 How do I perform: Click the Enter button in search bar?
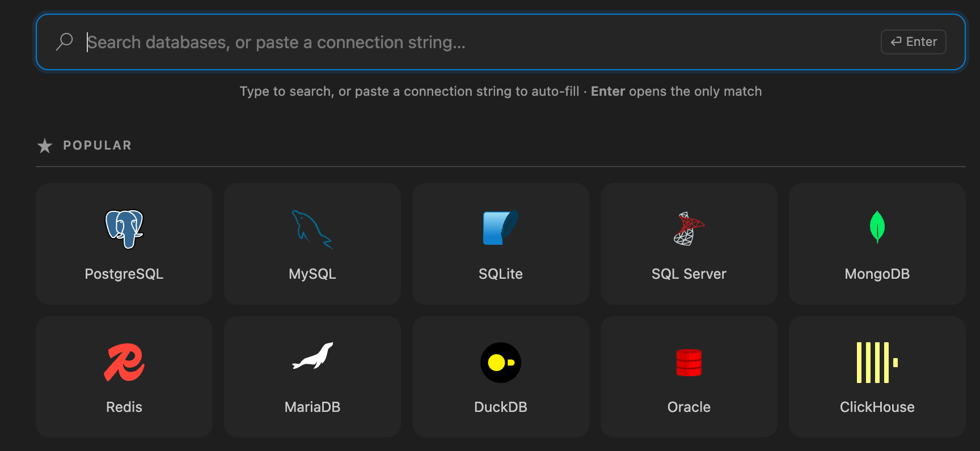(x=914, y=42)
